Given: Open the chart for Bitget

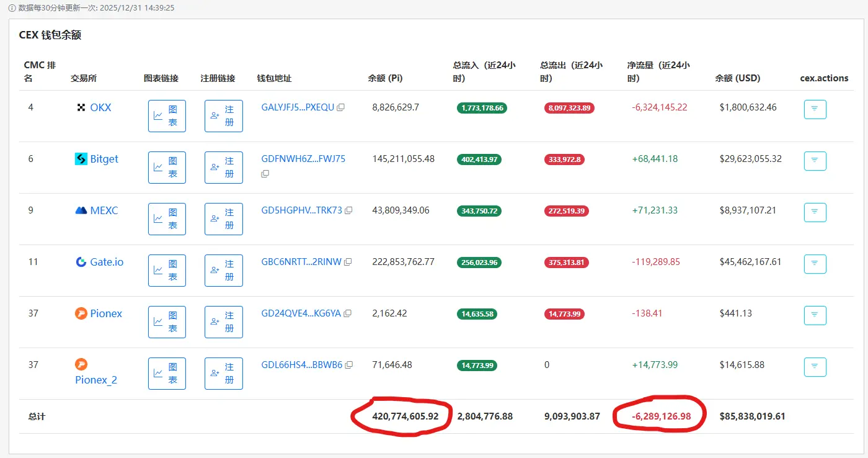Looking at the screenshot, I should tap(167, 168).
